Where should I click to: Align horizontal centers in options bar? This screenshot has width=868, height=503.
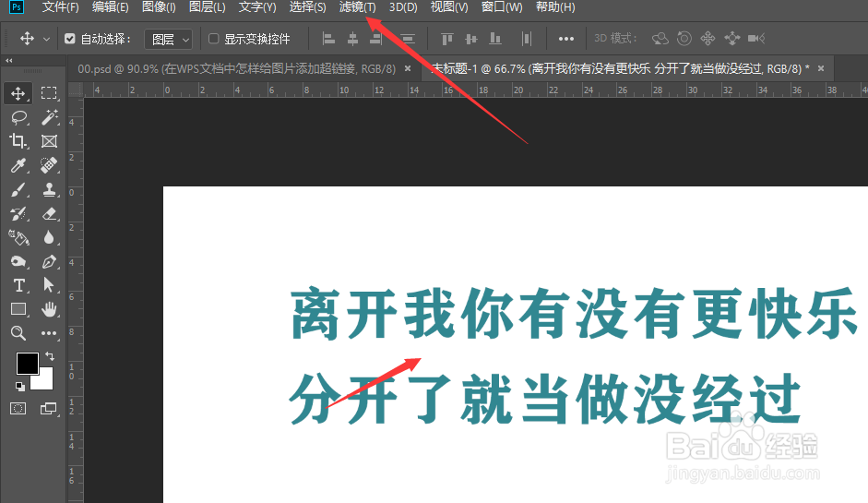coord(352,39)
